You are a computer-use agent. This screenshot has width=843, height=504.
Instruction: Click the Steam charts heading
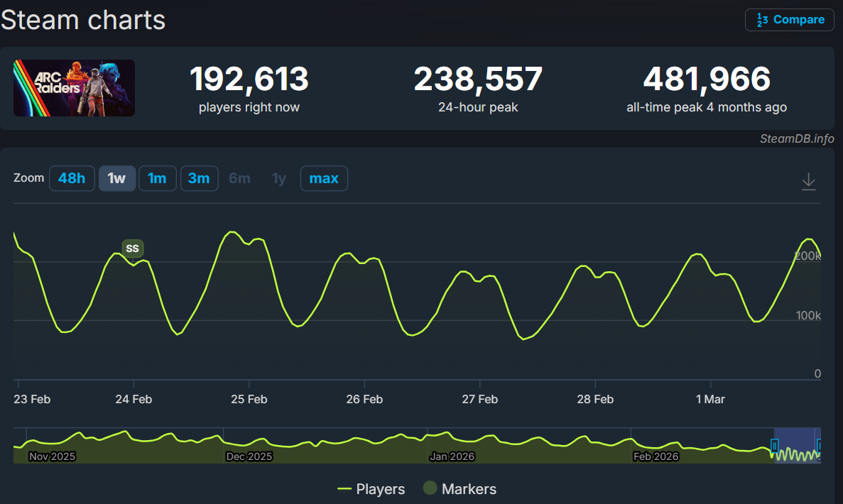pos(83,20)
